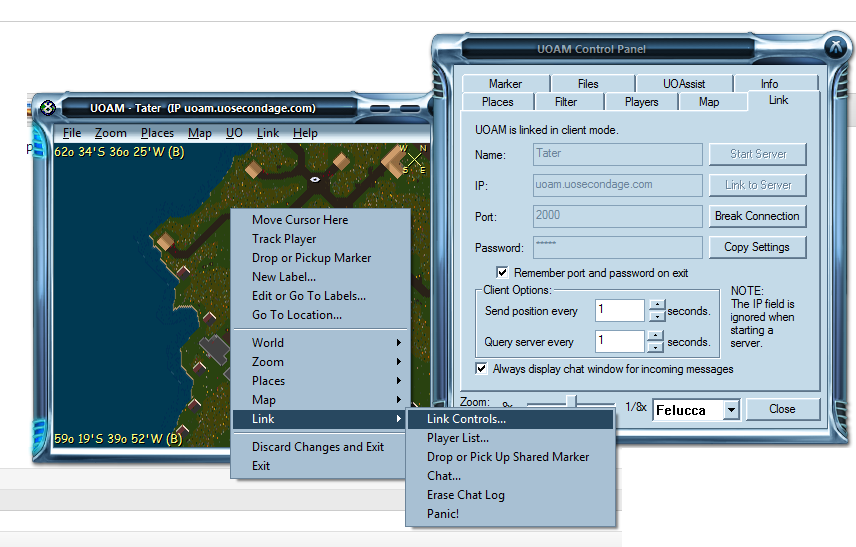Viewport: 856px width, 547px height.
Task: Click the player eye marker on the map
Action: click(x=315, y=179)
